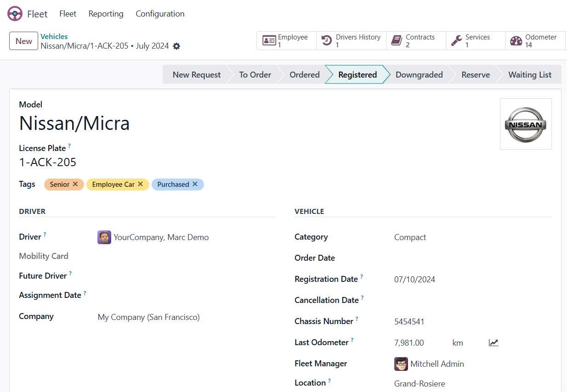567x392 pixels.
Task: Show help tooltip for Assignment Date
Action: 85,292
